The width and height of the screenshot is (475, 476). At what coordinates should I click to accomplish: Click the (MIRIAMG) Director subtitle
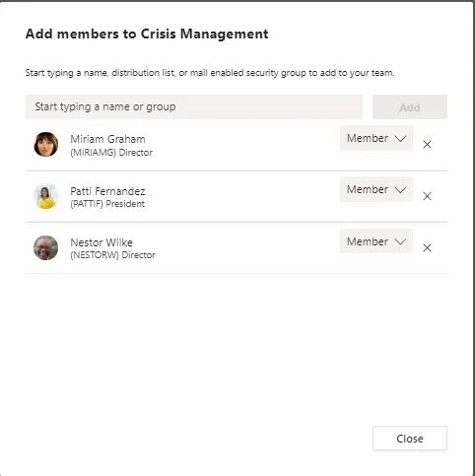(111, 153)
